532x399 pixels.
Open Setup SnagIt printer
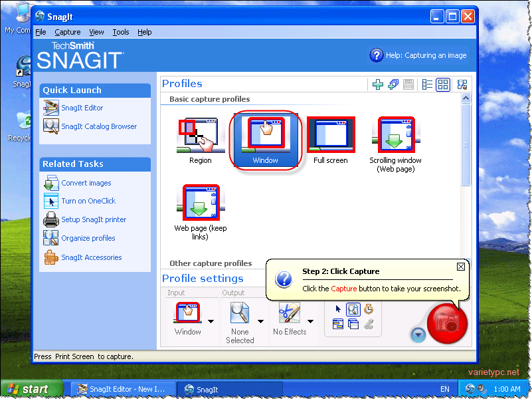coord(94,219)
